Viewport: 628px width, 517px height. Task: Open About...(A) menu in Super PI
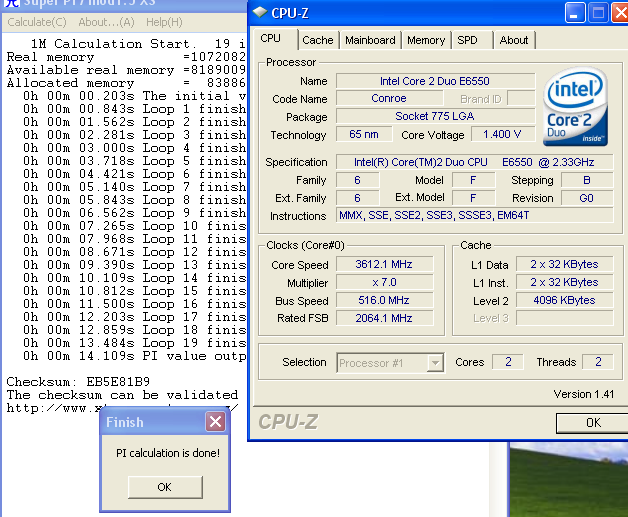click(107, 22)
